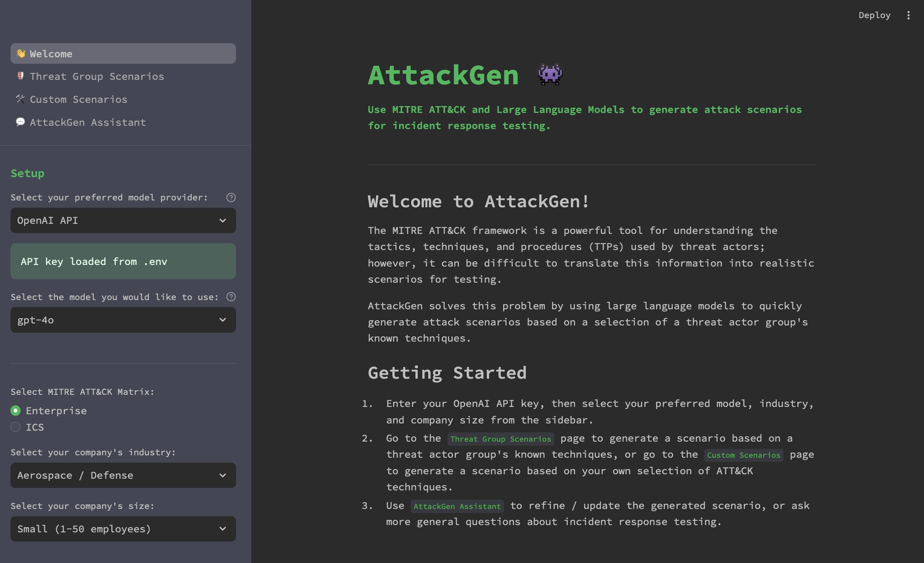Open the model provider dropdown
Screen dimensions: 924x563
pyautogui.click(x=123, y=221)
